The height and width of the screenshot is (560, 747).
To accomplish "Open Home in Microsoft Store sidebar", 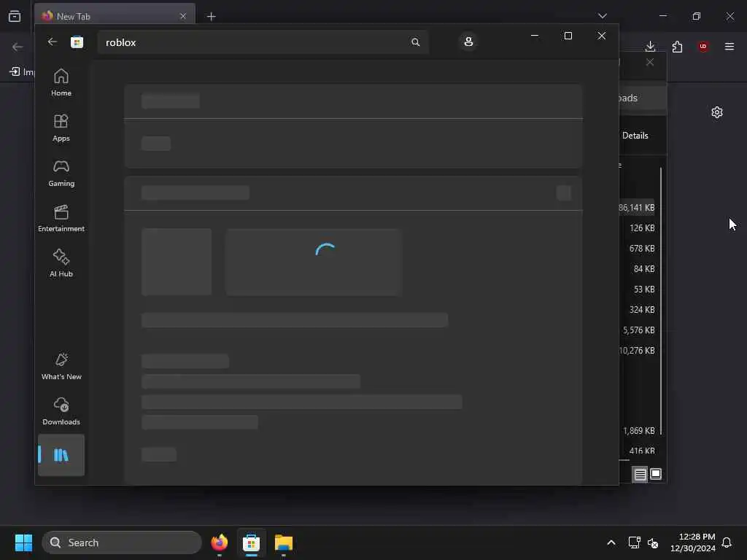I will pyautogui.click(x=61, y=82).
